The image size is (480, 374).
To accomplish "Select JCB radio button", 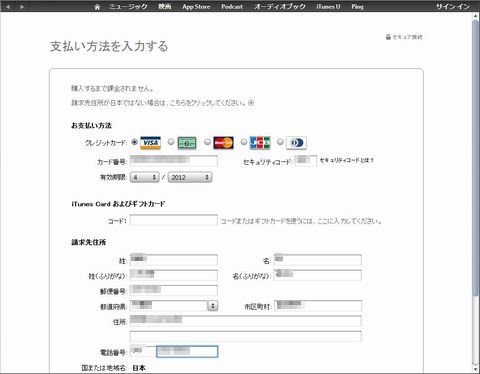I will point(244,142).
